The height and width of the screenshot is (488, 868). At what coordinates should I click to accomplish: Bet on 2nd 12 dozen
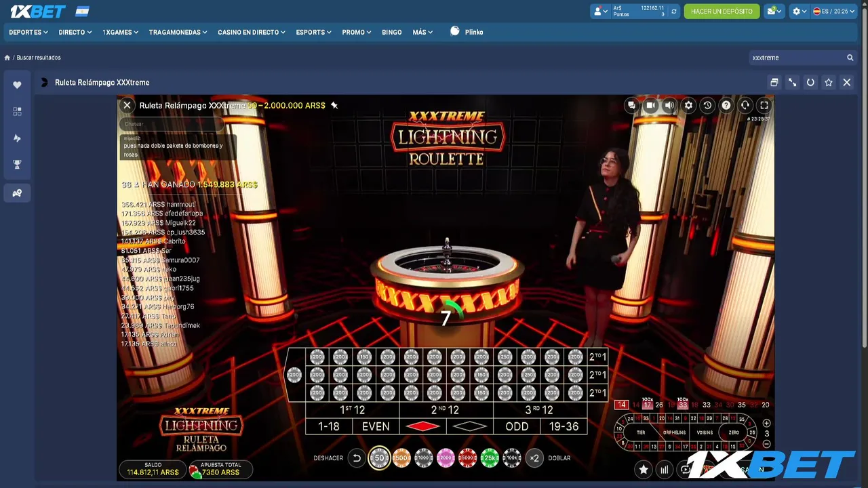click(x=446, y=410)
